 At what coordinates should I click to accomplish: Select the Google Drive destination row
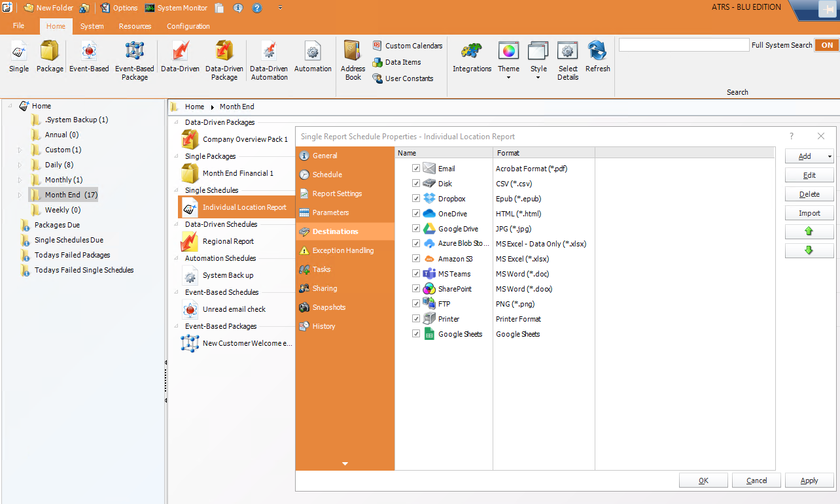[458, 229]
